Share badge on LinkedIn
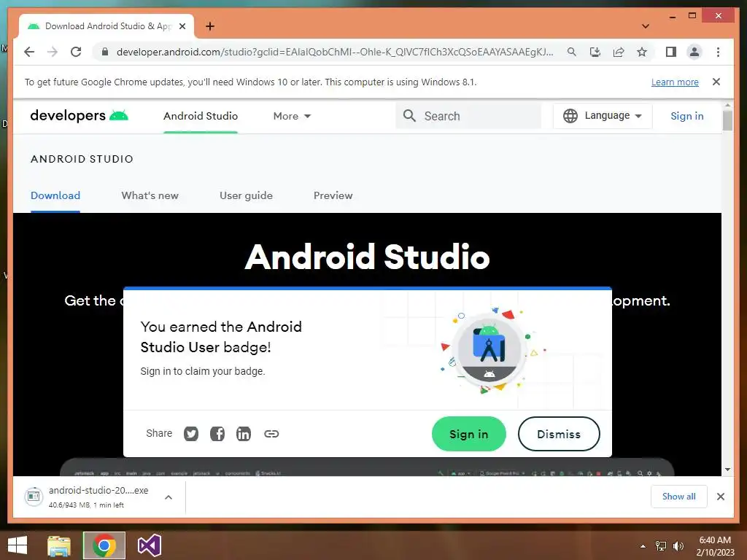This screenshot has height=560, width=747. (x=244, y=434)
